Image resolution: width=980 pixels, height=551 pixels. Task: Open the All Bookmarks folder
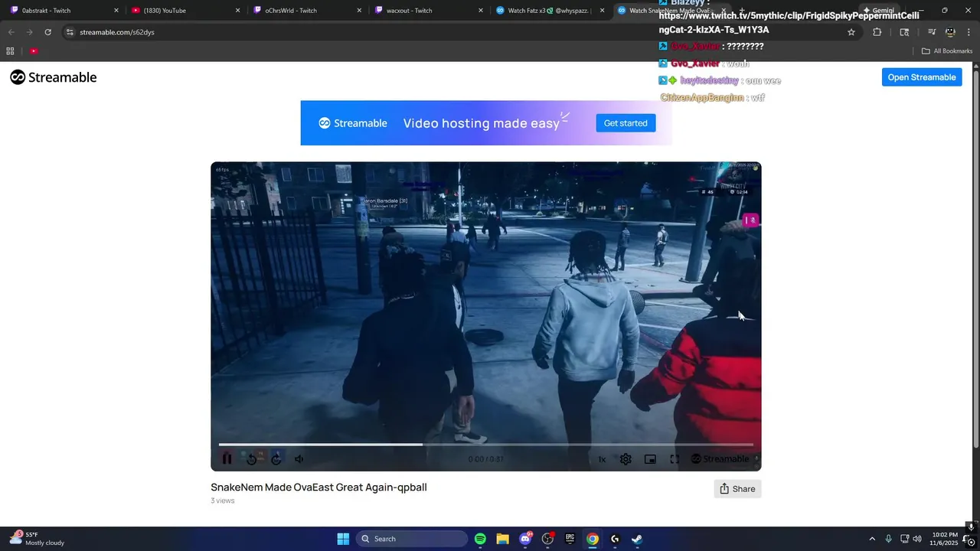point(947,51)
